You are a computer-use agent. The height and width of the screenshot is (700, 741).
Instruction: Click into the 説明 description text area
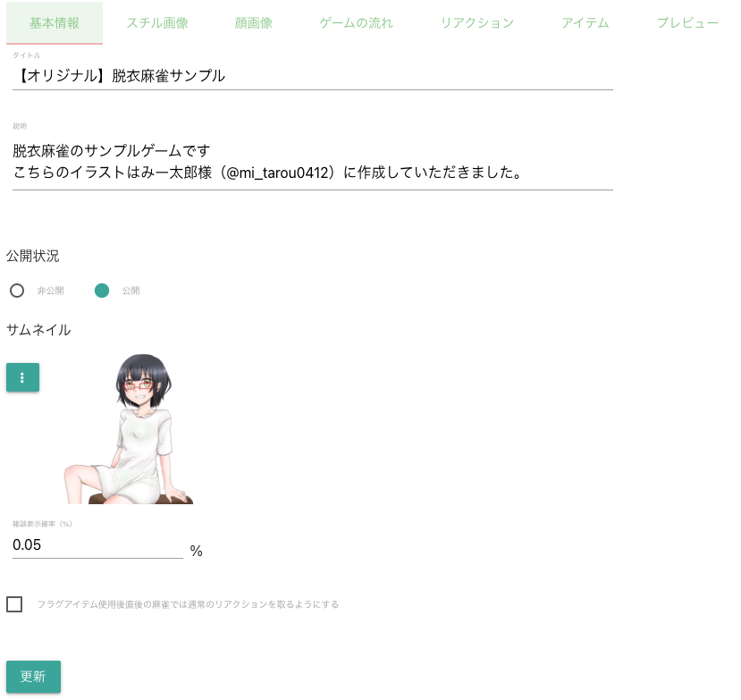pyautogui.click(x=312, y=162)
